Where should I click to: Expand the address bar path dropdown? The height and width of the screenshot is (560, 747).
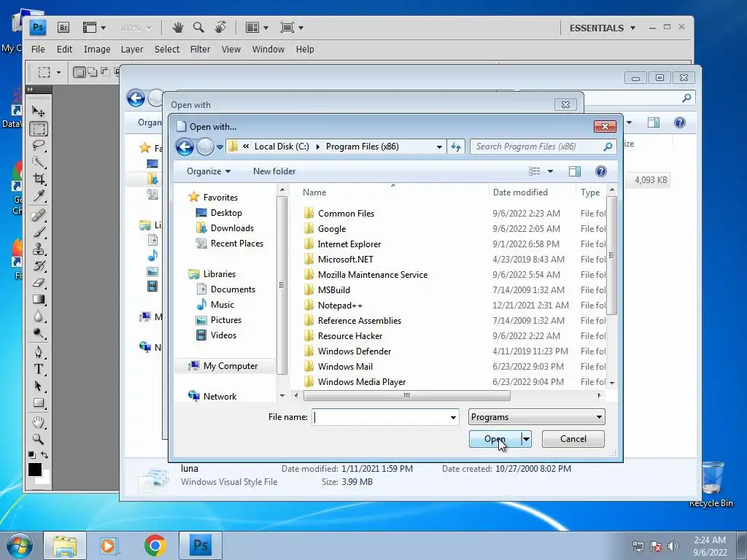pos(439,147)
